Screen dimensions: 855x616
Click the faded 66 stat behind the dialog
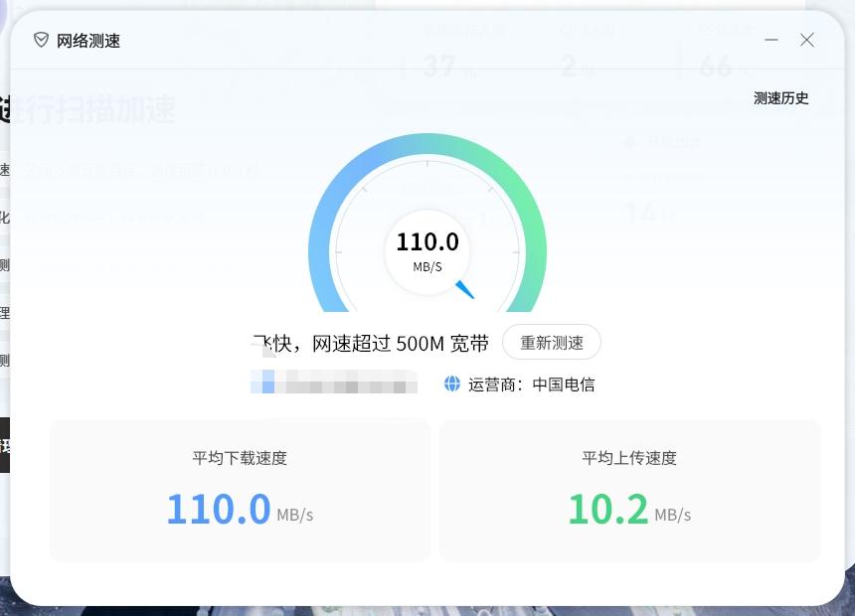[x=716, y=67]
